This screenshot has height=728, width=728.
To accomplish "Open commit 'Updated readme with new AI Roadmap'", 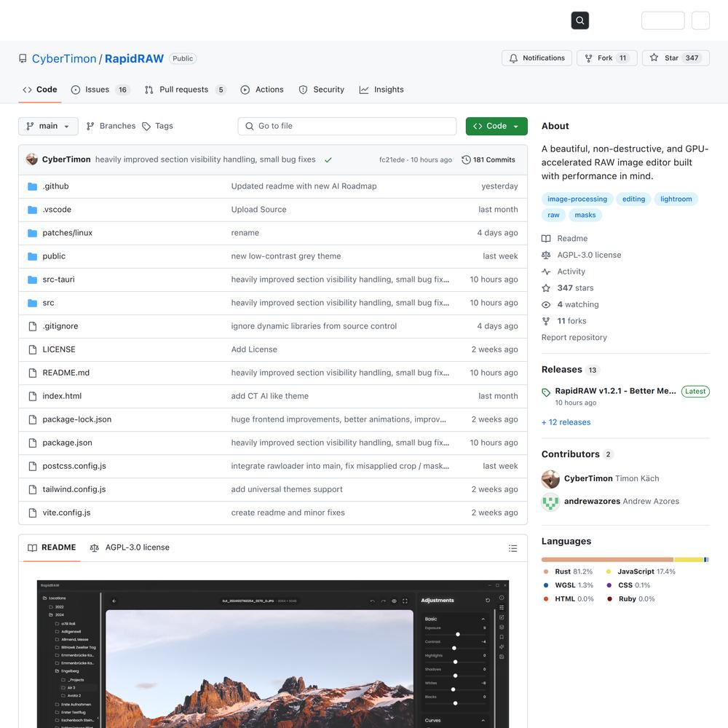I will 304,186.
